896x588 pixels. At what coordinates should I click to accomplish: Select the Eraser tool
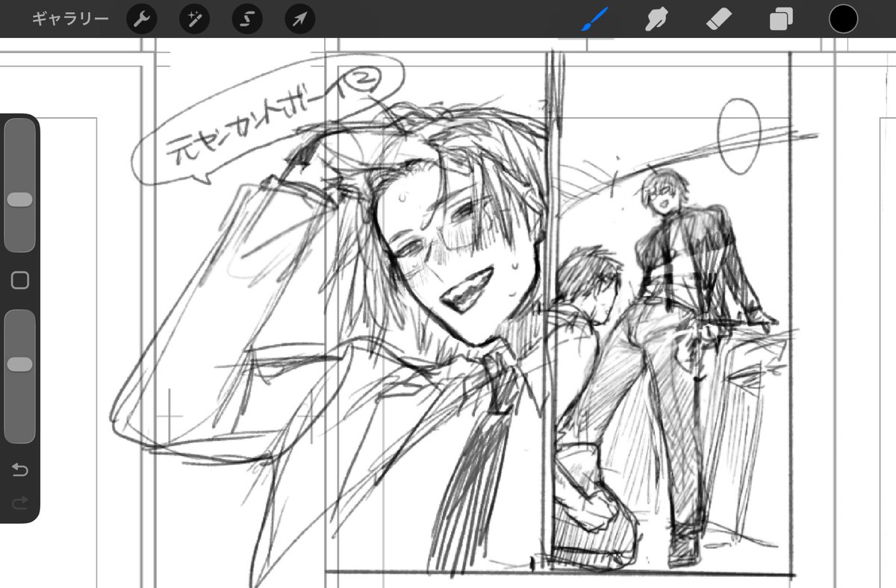tap(718, 19)
